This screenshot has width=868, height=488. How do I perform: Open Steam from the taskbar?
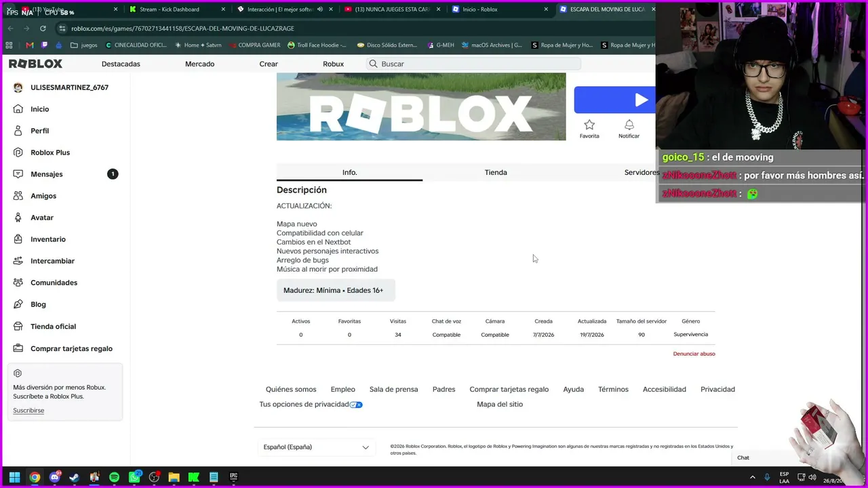click(74, 477)
